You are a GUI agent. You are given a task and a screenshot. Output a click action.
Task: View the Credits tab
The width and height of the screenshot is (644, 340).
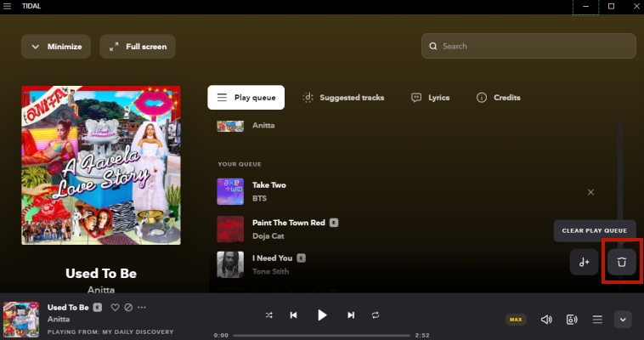[498, 98]
